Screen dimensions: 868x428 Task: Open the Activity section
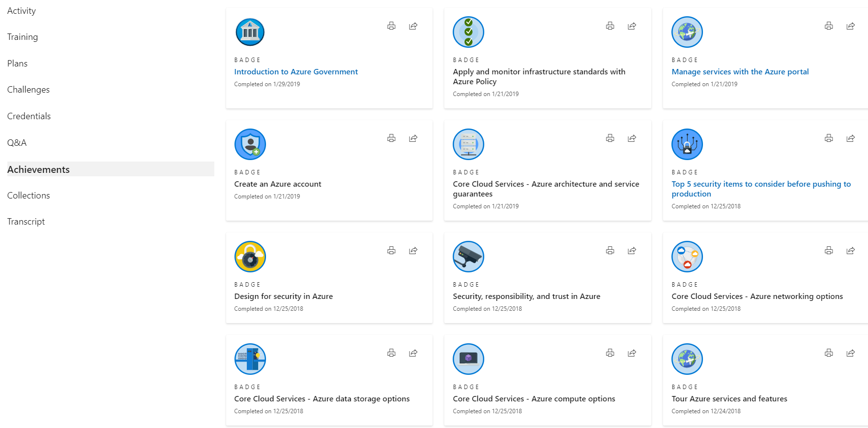click(22, 11)
